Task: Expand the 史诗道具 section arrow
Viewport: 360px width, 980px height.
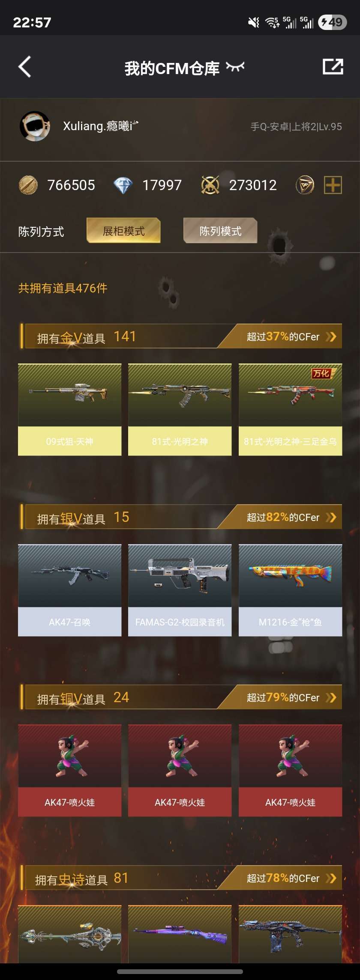Action: pos(330,879)
